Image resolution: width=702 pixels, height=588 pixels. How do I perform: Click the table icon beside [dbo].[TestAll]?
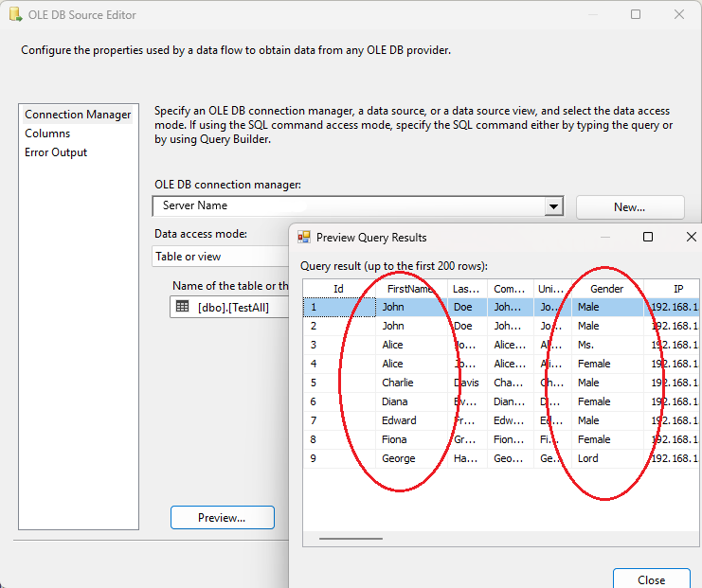(x=183, y=306)
